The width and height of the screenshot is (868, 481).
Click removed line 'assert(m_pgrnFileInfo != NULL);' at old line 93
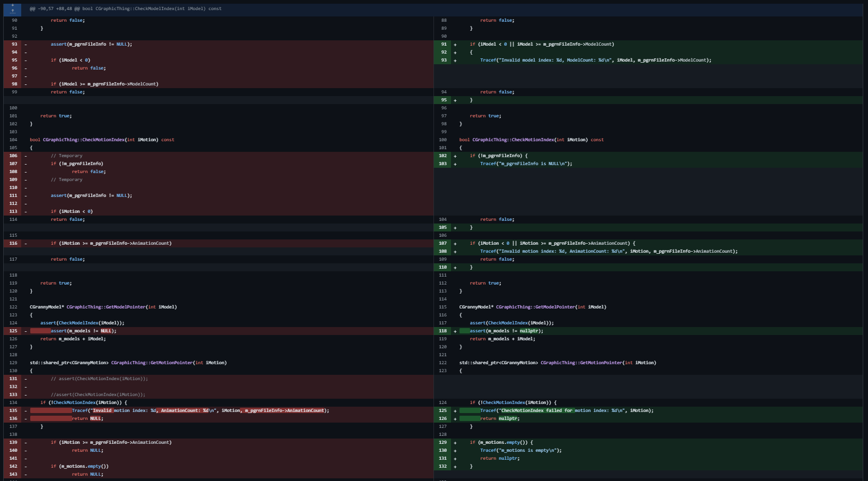pyautogui.click(x=91, y=44)
